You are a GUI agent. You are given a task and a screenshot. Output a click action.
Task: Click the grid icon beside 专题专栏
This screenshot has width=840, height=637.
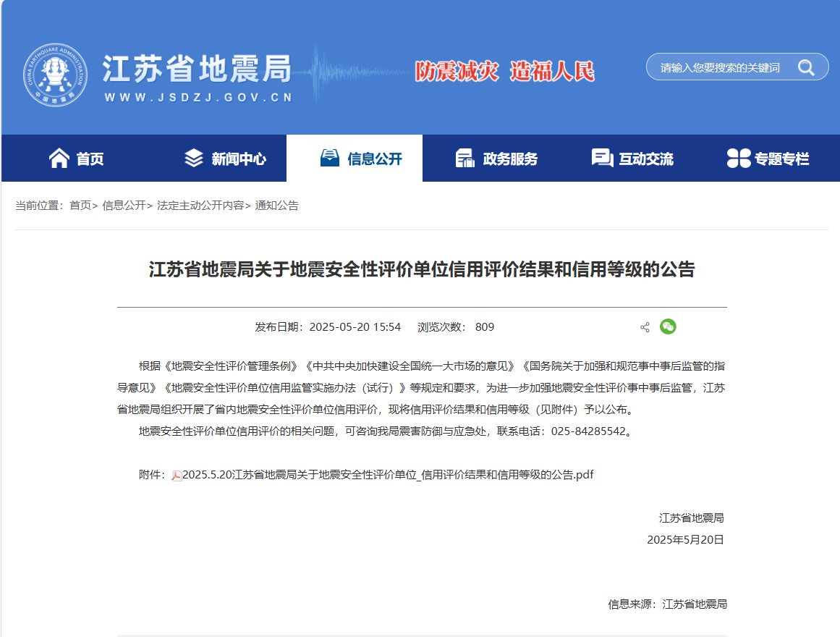tap(739, 158)
